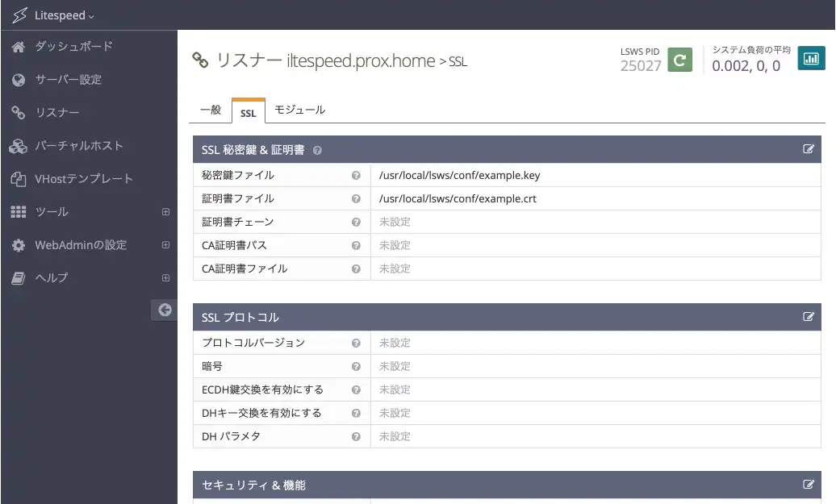Show help for CA証明書パス
The width and height of the screenshot is (836, 504).
click(x=356, y=246)
